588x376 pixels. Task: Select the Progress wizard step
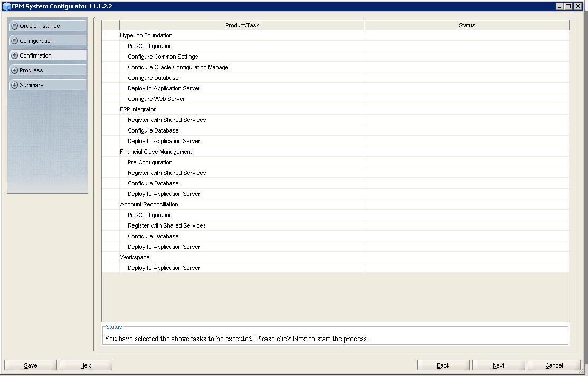tap(48, 70)
